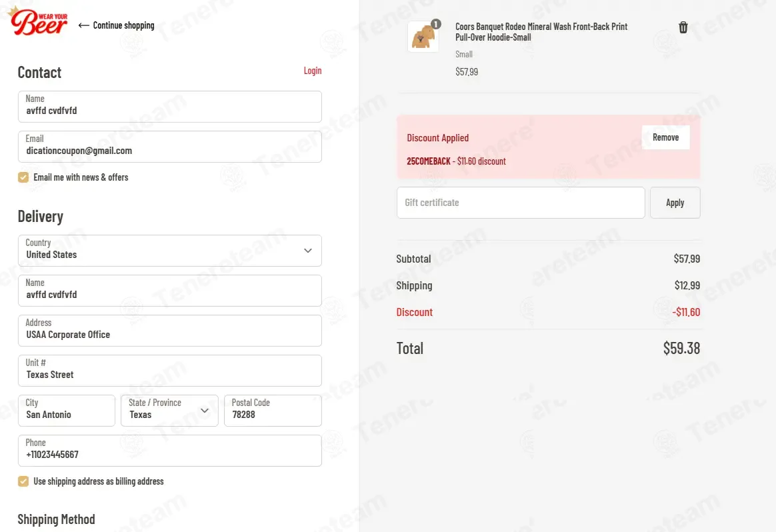This screenshot has height=532, width=776.
Task: Click the City field
Action: [x=66, y=410]
